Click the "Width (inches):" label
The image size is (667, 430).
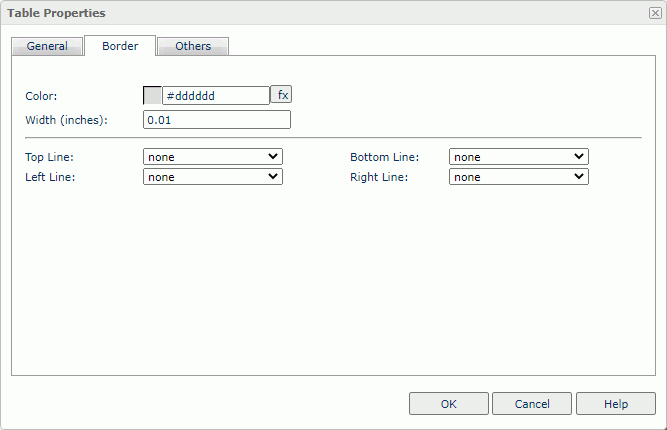pos(66,120)
